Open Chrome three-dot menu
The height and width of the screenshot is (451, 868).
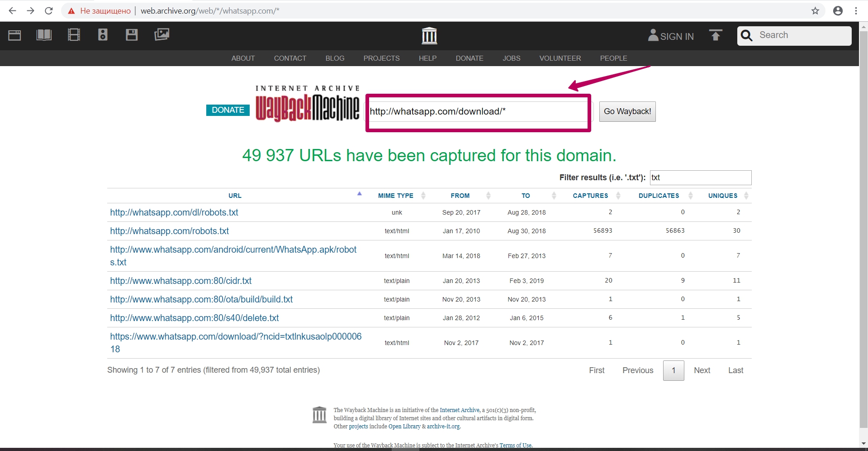tap(856, 11)
